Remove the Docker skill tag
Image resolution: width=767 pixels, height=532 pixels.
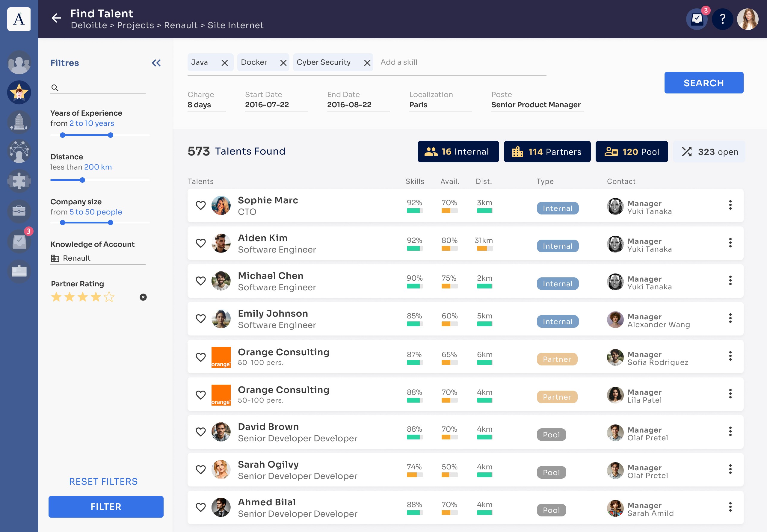[283, 63]
